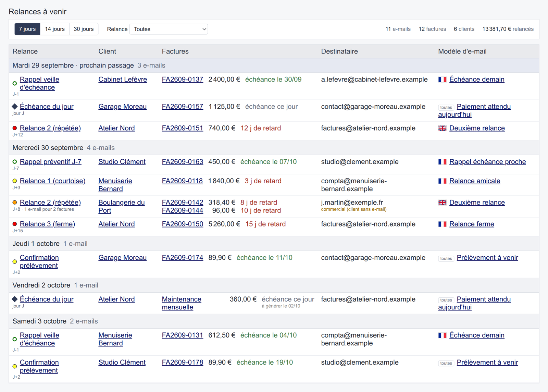This screenshot has height=392, width=548.
Task: Open the Relance 3 (ferme) reminder
Action: [47, 224]
